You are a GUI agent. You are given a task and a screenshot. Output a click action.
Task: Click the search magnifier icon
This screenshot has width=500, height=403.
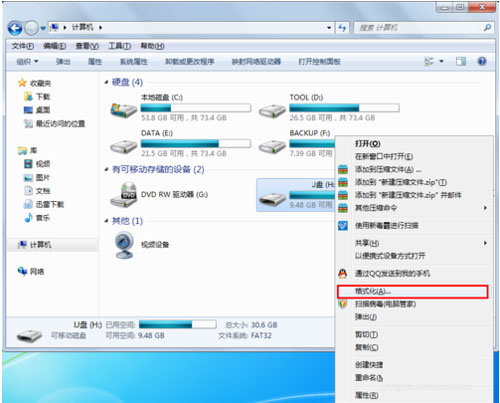point(487,28)
